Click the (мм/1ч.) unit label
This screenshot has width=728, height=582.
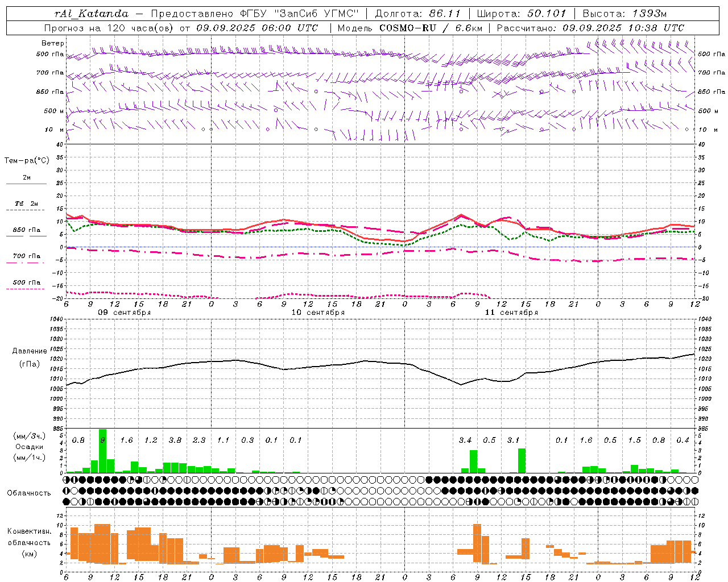pyautogui.click(x=30, y=458)
